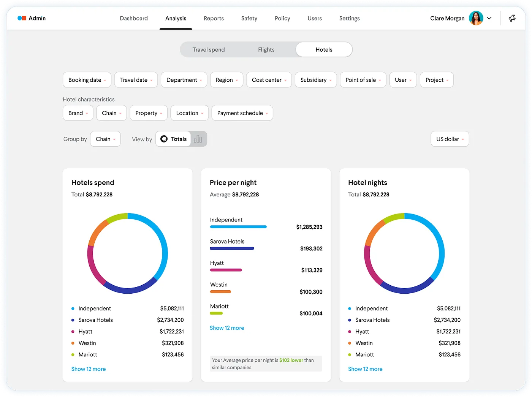Go to the Dashboard tab
532x397 pixels.
pos(134,18)
